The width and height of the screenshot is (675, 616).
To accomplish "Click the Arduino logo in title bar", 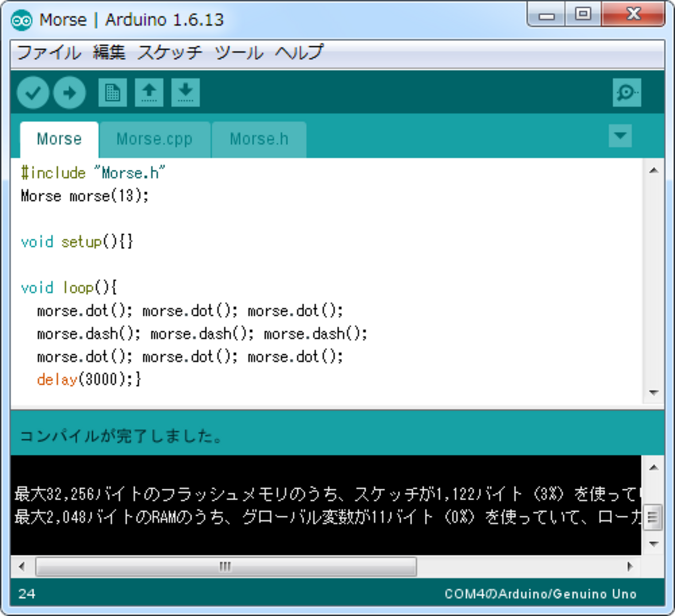I will coord(22,20).
